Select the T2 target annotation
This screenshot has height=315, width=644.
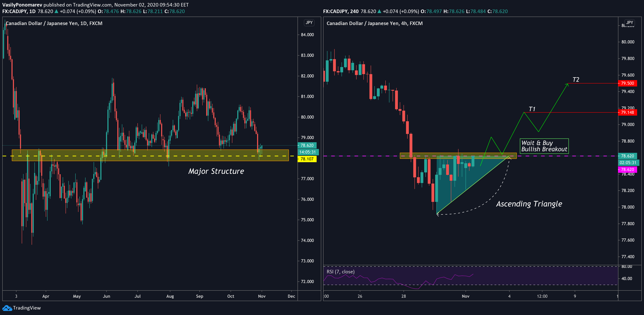[576, 80]
